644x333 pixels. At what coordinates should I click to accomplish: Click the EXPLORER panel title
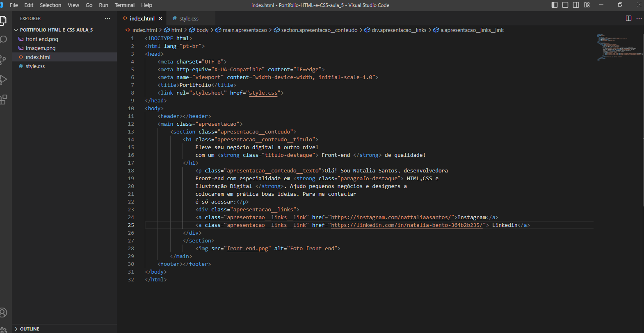(30, 18)
